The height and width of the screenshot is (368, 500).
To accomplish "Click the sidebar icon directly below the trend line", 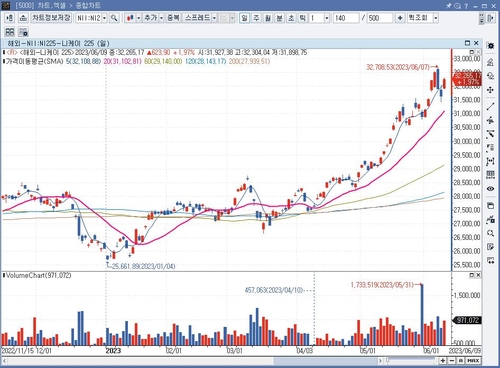I will point(490,120).
